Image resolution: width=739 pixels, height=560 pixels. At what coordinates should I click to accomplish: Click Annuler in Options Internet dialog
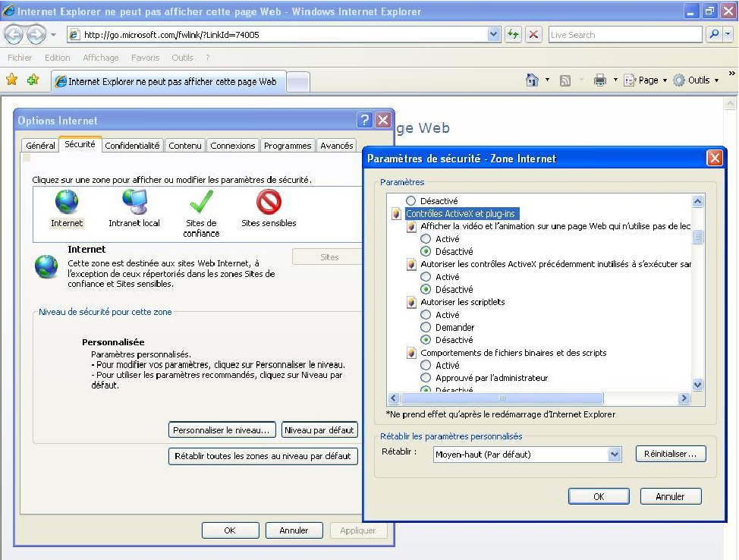(294, 530)
